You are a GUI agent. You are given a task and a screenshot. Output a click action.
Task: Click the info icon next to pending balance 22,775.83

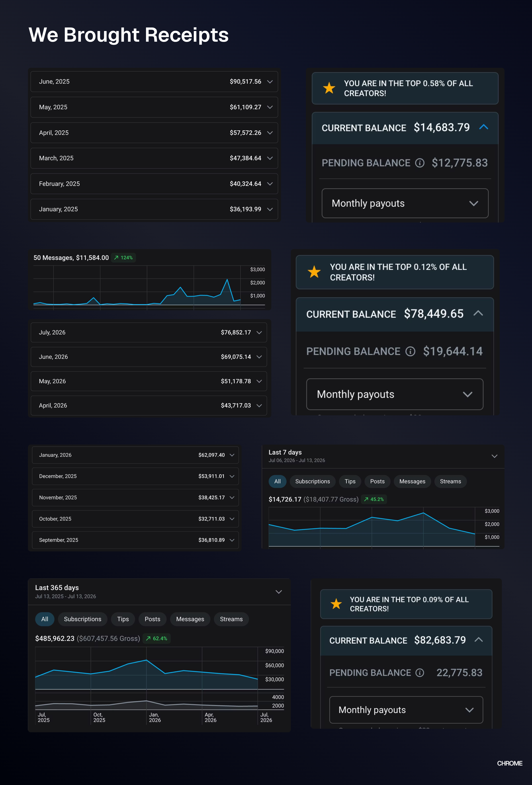pyautogui.click(x=420, y=673)
